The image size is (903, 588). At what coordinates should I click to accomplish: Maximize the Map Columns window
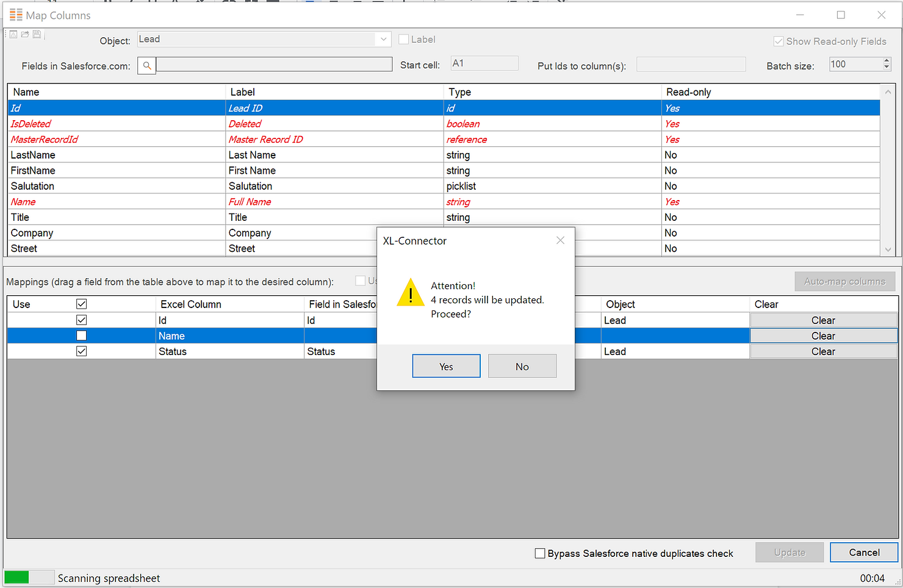coord(841,15)
